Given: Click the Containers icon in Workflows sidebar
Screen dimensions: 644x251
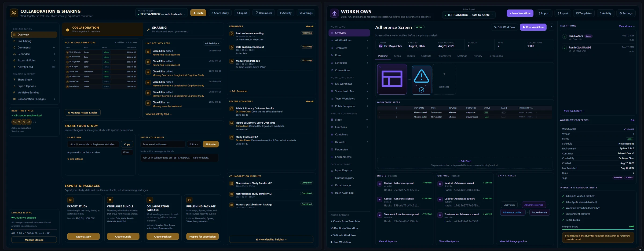Looking at the screenshot, I should 332,135.
